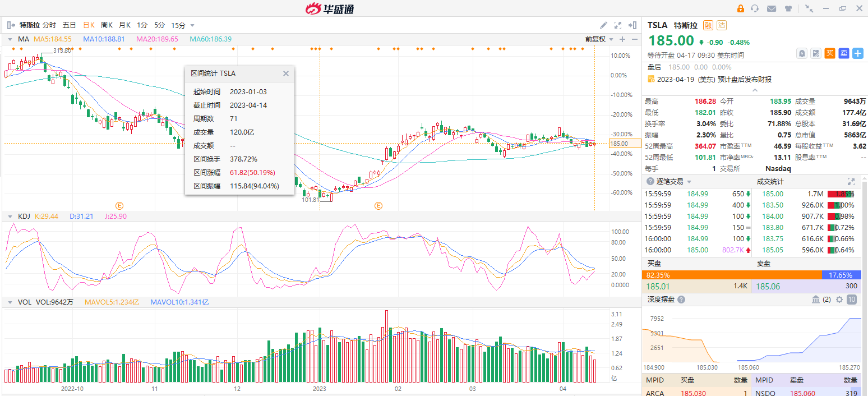This screenshot has height=396, width=868.
Task: Switch to 分时 intraday tab
Action: pyautogui.click(x=49, y=25)
